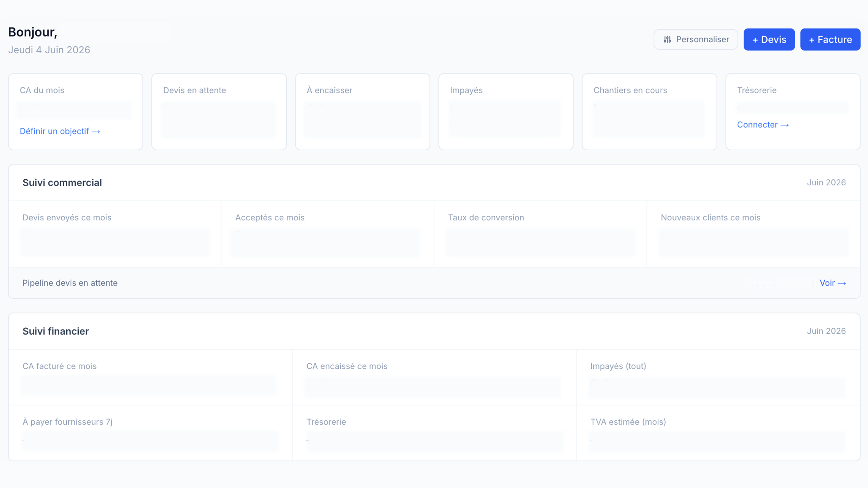868x488 pixels.
Task: Click the "Bonjour," greeting heading
Action: [x=33, y=32]
